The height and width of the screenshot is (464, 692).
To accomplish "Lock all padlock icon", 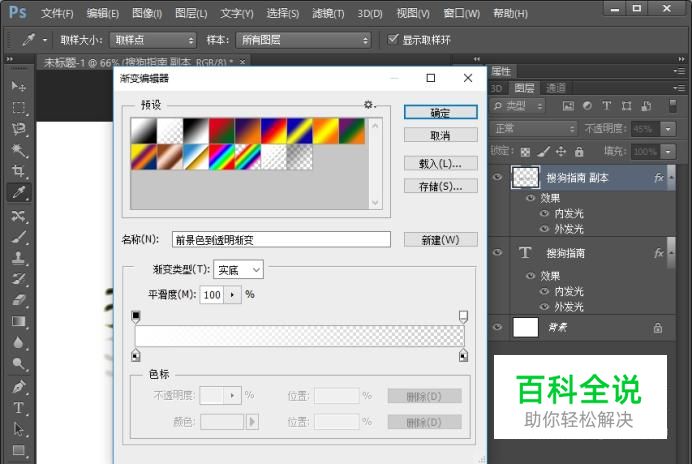I will point(579,152).
